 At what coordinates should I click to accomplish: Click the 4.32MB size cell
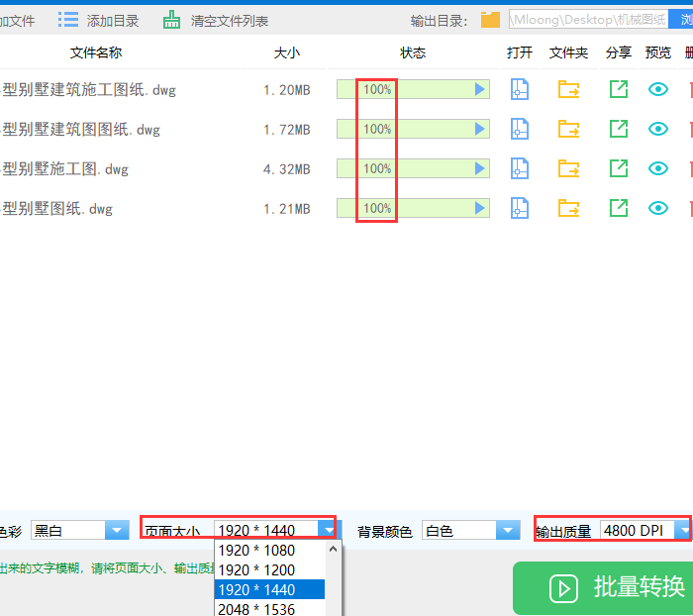pyautogui.click(x=287, y=169)
